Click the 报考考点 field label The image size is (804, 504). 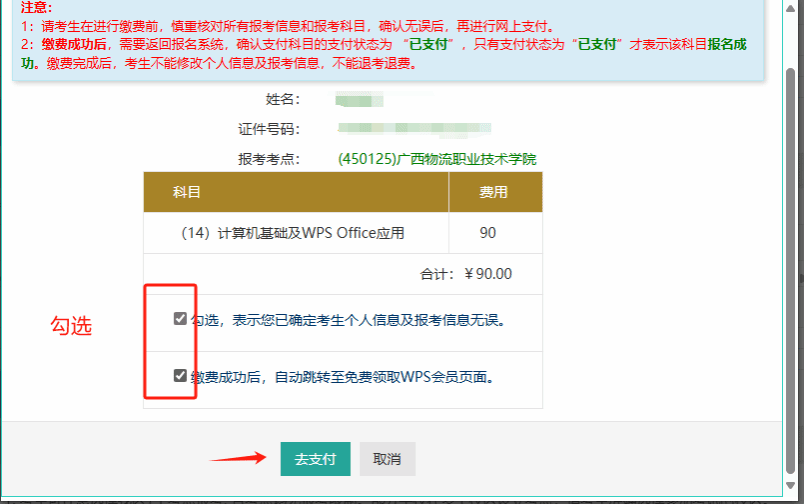click(269, 159)
